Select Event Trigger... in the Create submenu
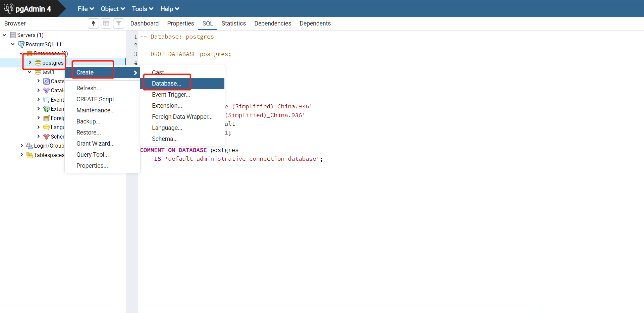Viewport: 644px width, 313px height. (182, 95)
